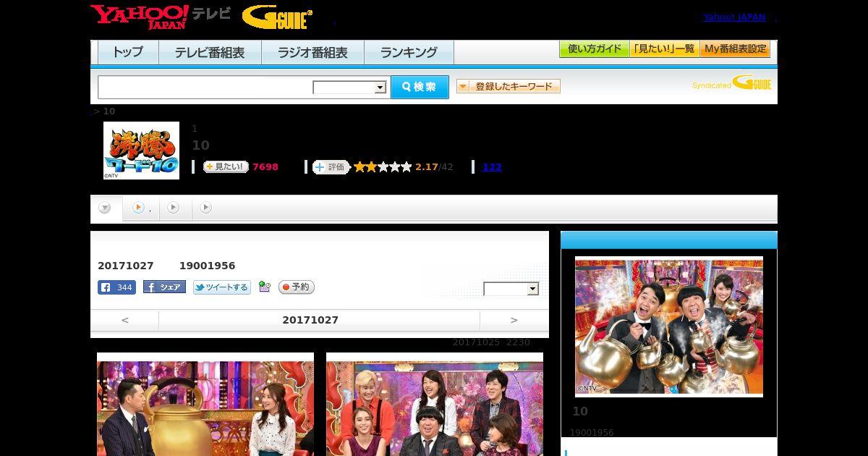
Task: Expand 登録したキーワード dropdown
Action: (x=509, y=86)
